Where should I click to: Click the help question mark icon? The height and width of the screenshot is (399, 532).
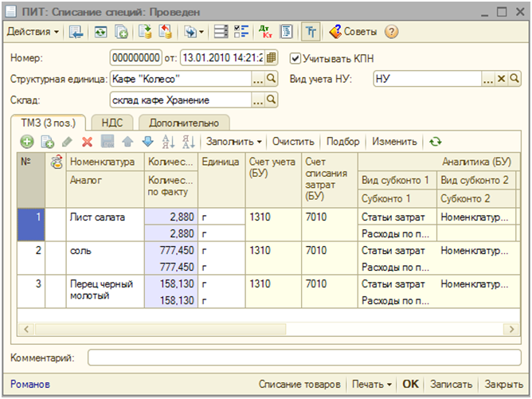(x=391, y=33)
